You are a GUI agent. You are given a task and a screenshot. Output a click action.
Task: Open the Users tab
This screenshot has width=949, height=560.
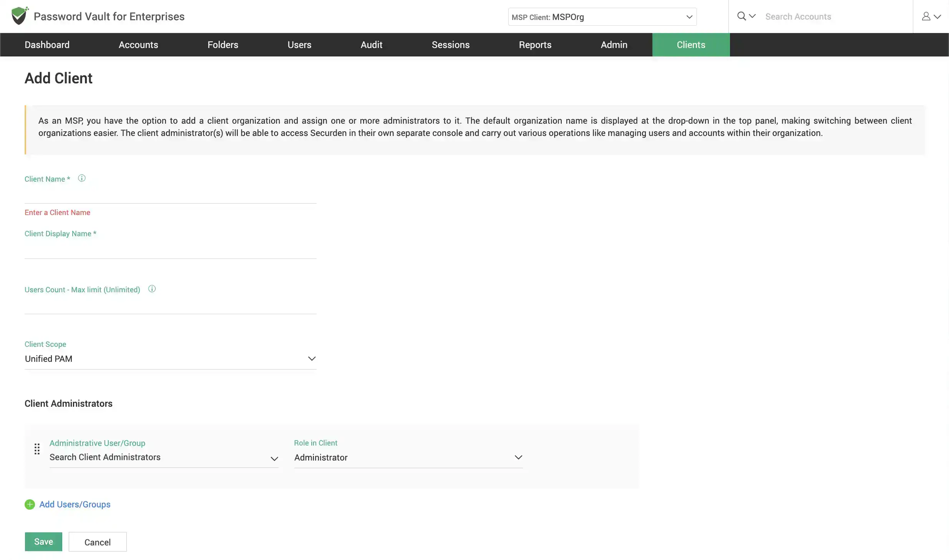(x=299, y=45)
